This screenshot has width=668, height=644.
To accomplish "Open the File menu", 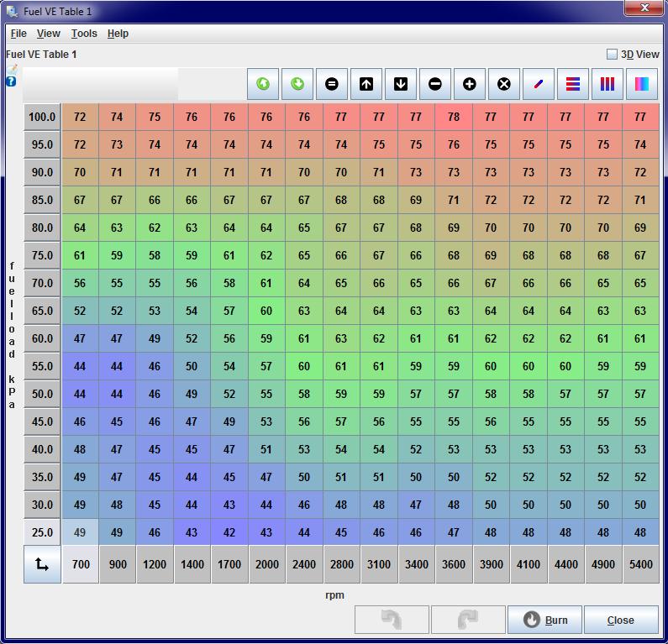I will 18,34.
